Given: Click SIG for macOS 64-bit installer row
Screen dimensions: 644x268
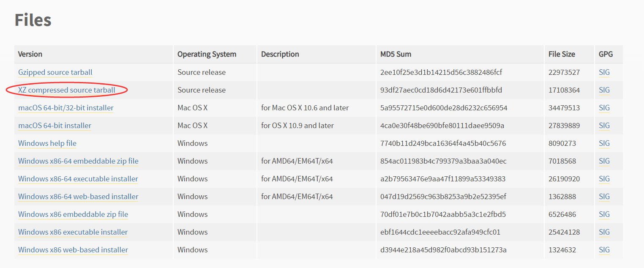Looking at the screenshot, I should 604,126.
